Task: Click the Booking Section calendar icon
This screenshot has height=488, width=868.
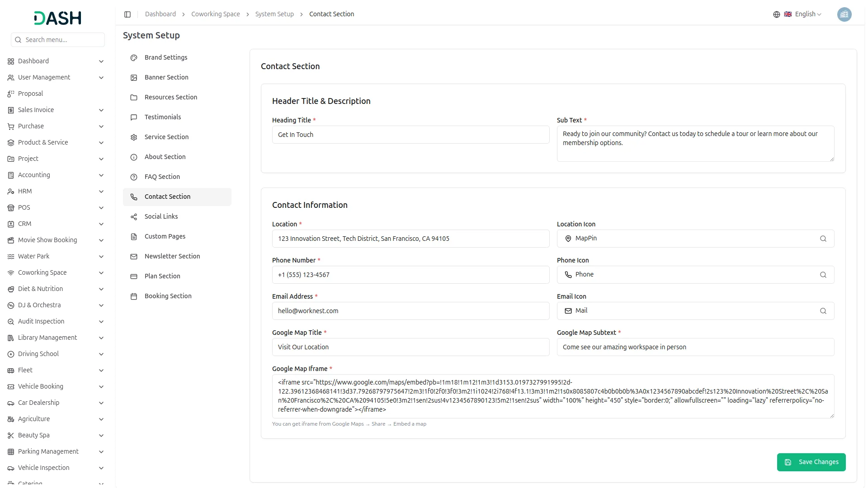Action: tap(134, 296)
